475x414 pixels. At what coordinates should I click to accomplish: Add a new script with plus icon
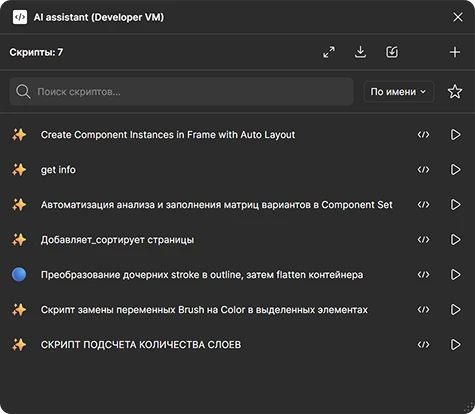[455, 52]
